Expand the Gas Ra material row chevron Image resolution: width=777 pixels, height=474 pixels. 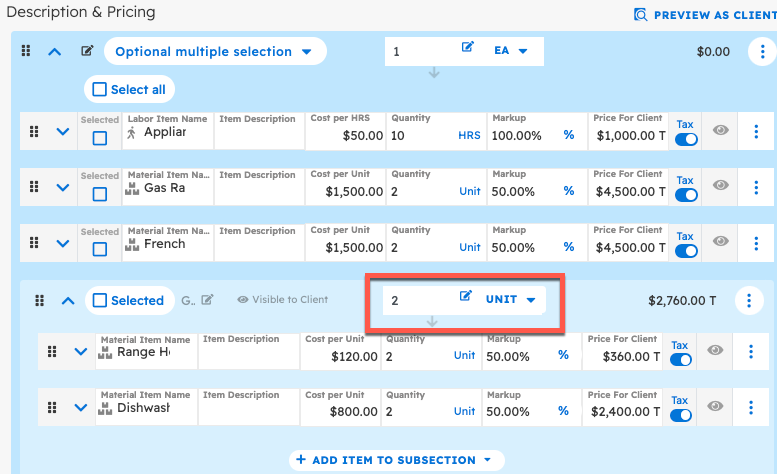tap(63, 187)
